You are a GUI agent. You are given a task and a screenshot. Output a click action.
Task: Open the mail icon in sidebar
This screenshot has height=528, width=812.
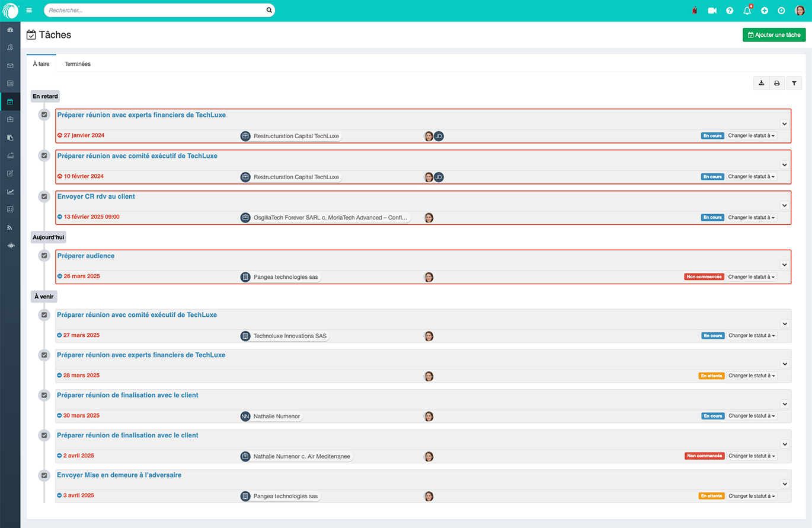click(10, 65)
